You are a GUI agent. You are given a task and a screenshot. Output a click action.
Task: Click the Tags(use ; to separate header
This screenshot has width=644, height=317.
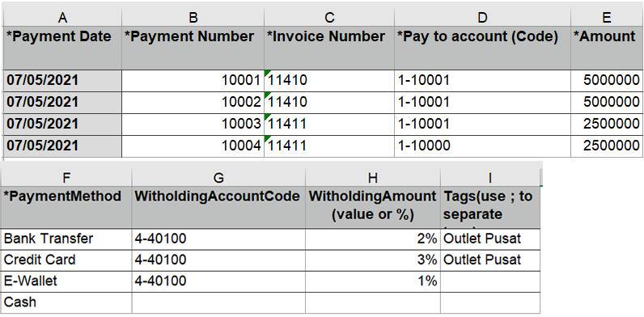(490, 207)
